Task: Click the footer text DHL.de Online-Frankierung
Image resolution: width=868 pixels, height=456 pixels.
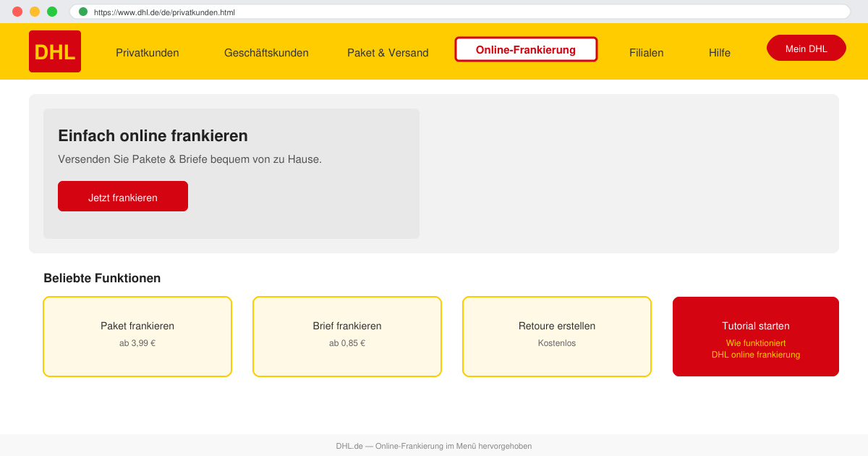Action: tap(434, 446)
